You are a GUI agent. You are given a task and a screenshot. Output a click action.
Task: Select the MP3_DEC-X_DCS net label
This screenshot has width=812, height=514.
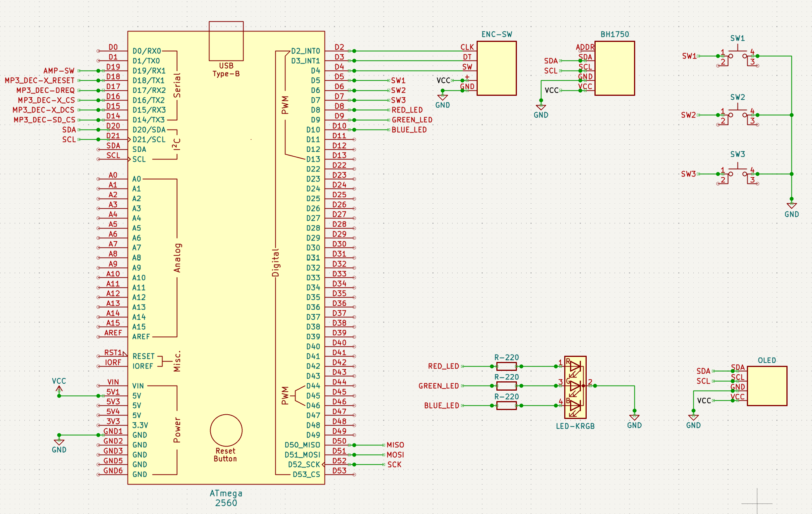coord(43,110)
